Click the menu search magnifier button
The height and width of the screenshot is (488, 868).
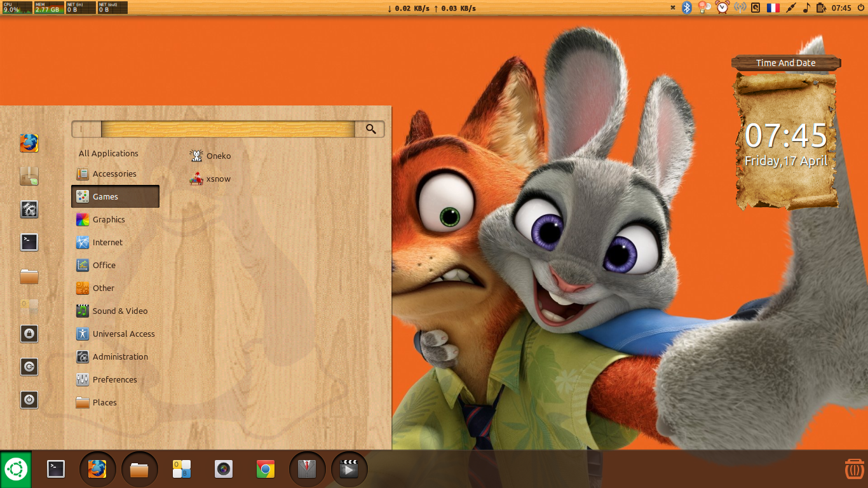click(x=371, y=129)
